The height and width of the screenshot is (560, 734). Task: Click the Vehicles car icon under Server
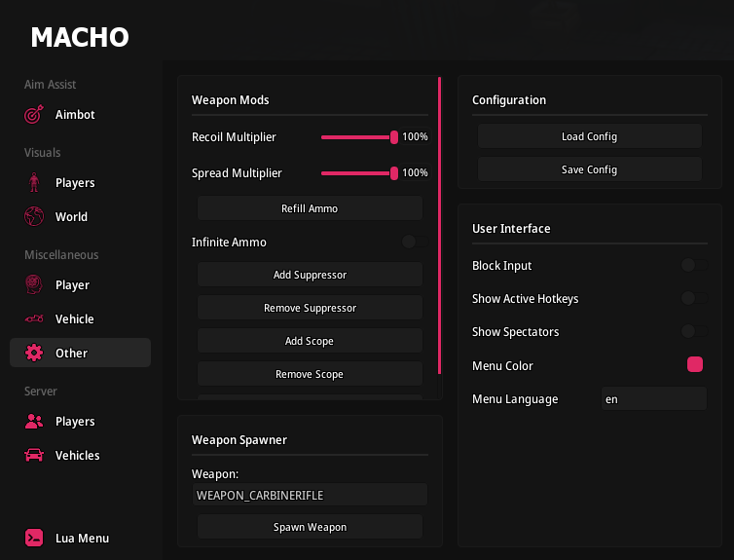coord(34,456)
